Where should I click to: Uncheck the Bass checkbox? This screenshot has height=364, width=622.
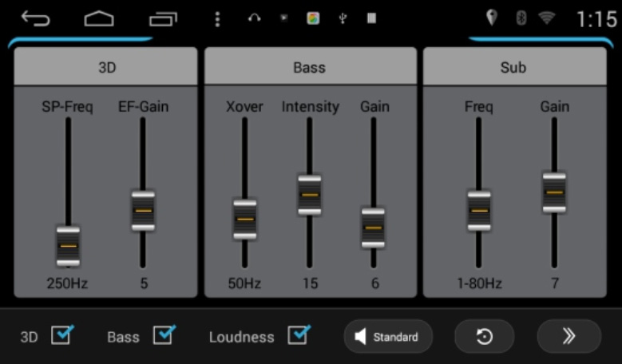click(x=163, y=335)
